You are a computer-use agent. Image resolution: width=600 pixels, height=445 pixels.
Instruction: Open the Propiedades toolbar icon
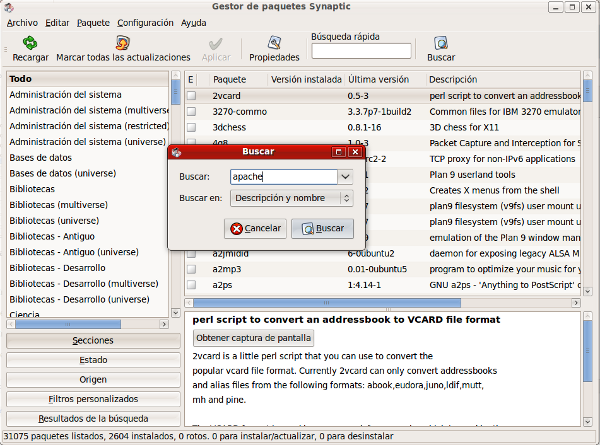click(x=273, y=43)
